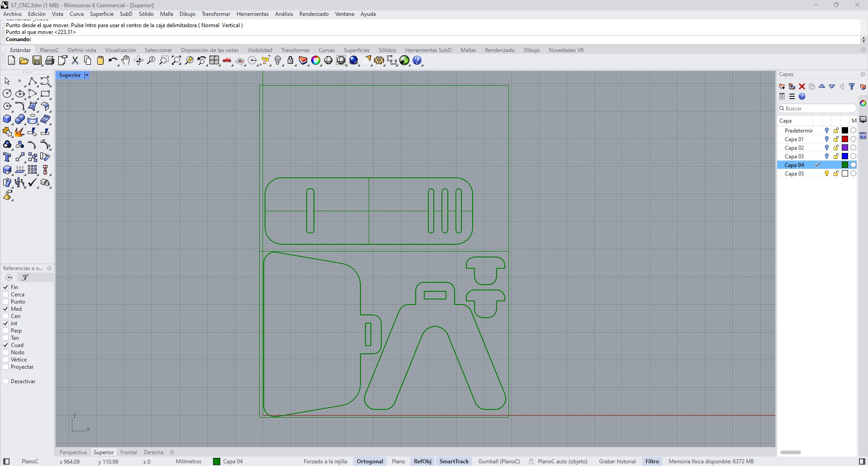Select the Text object tool
Viewport: 868px width, 466px height.
7,157
